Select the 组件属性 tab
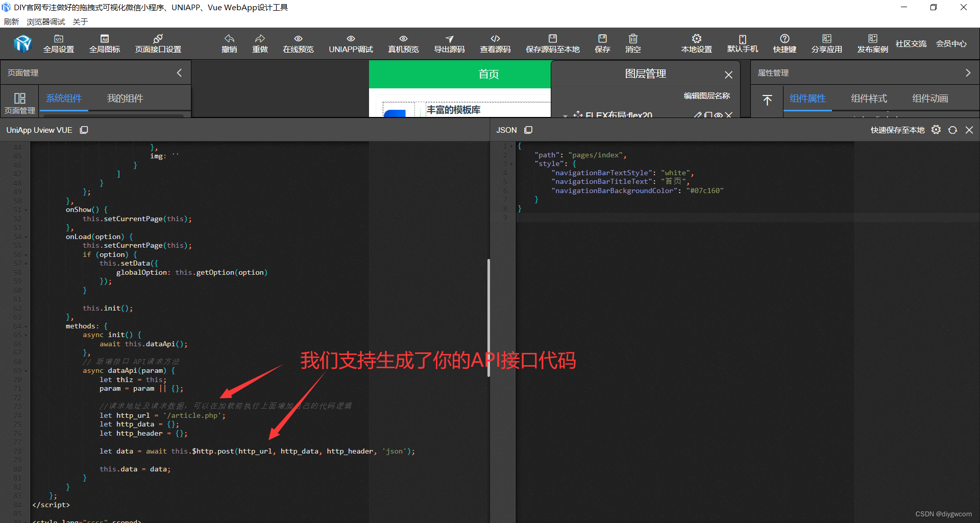This screenshot has width=980, height=523. pos(807,99)
